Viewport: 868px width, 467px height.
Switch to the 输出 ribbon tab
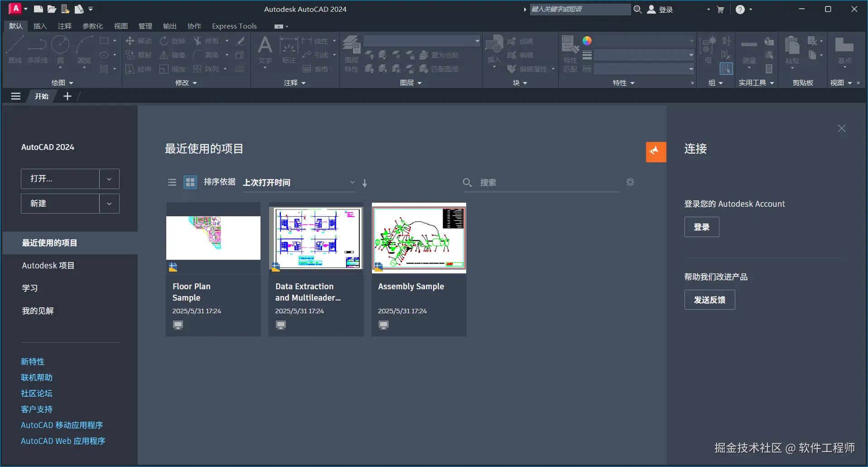[x=170, y=26]
